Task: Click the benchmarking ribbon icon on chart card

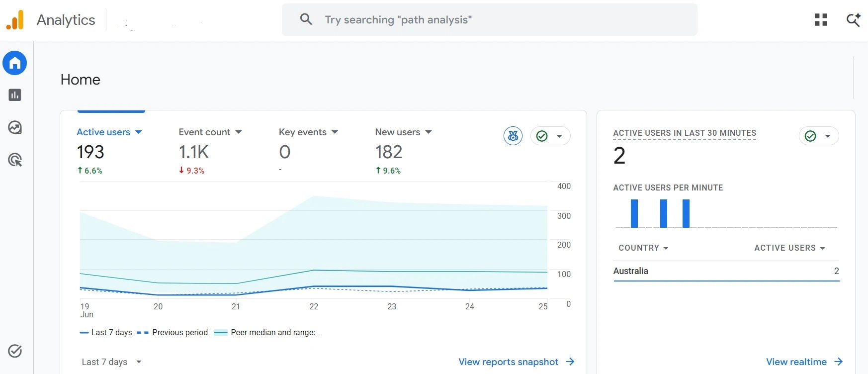Action: tap(513, 136)
